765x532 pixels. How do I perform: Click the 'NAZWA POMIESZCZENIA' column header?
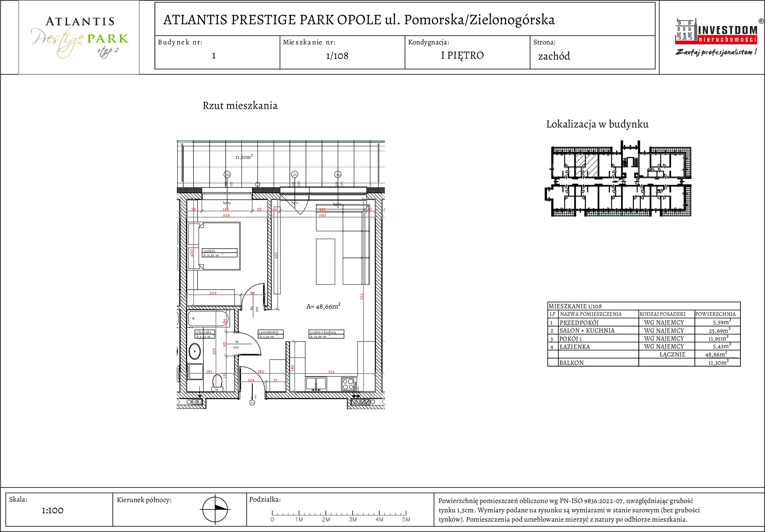tap(591, 314)
